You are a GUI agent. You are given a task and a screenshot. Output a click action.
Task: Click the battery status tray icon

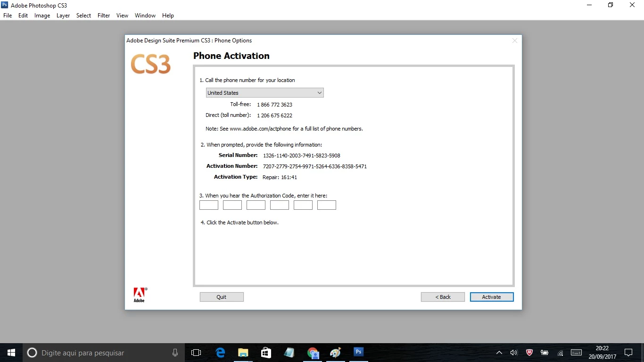[x=545, y=353]
